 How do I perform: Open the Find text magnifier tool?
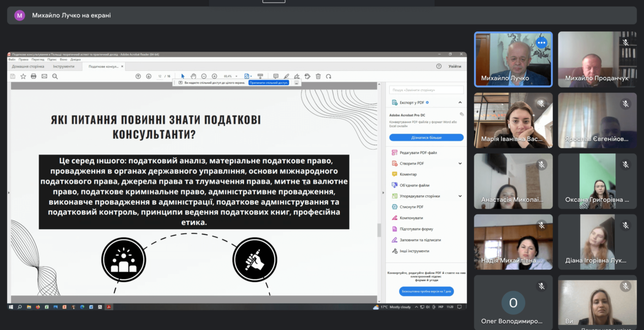(55, 76)
